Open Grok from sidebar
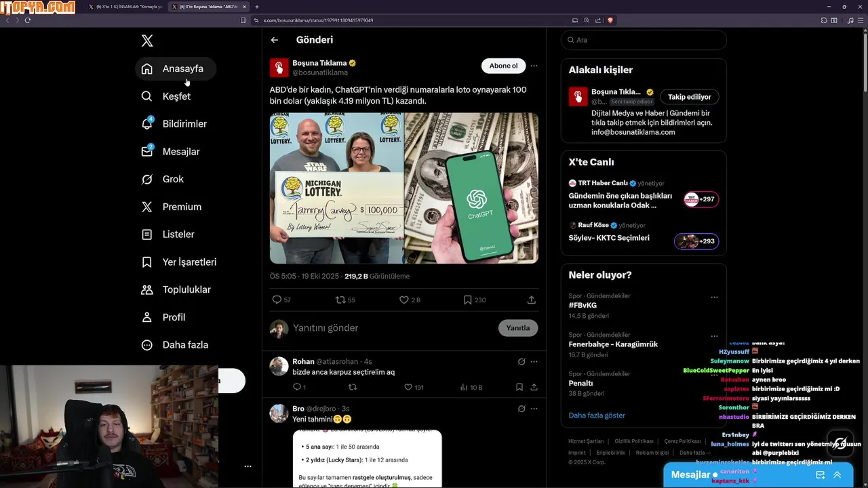This screenshot has width=868, height=488. click(x=163, y=179)
